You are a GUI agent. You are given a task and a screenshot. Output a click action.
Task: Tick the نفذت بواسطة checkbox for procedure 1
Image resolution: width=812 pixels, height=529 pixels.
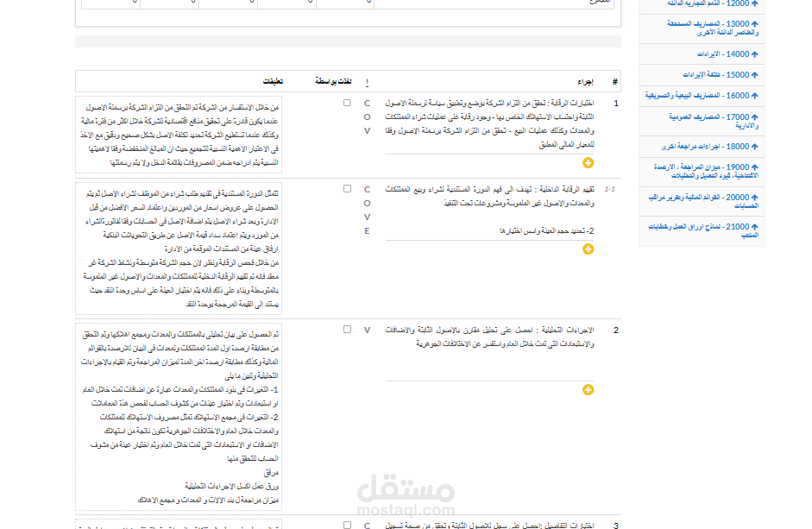347,103
